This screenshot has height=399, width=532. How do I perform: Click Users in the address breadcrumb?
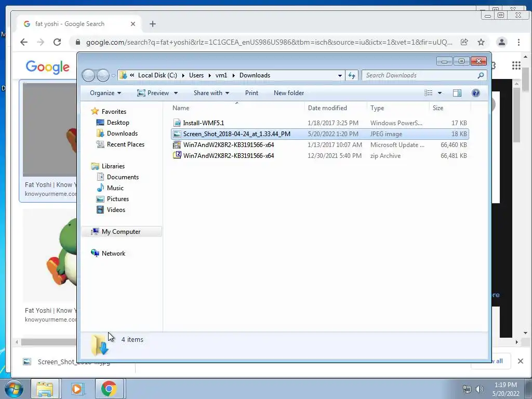point(196,75)
